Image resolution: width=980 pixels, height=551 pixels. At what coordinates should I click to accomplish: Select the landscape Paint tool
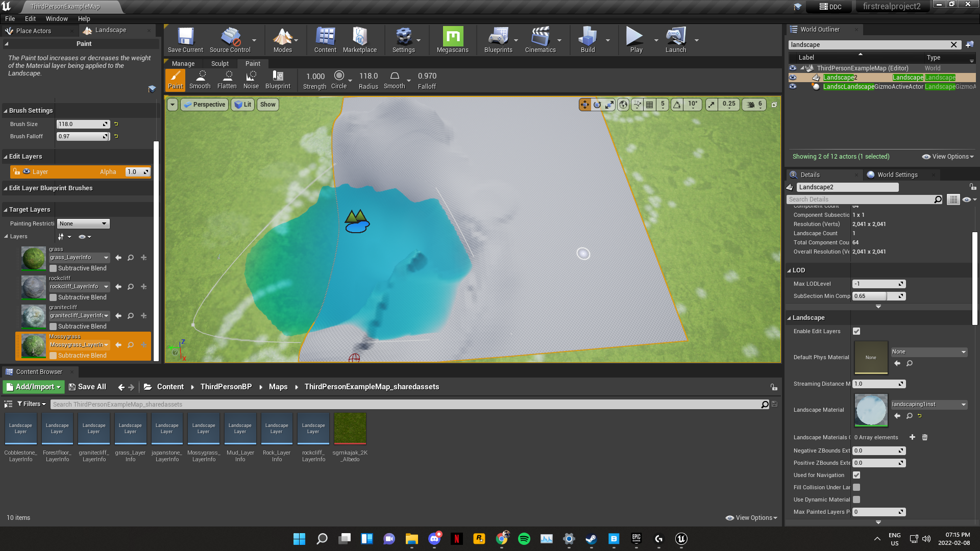[175, 80]
